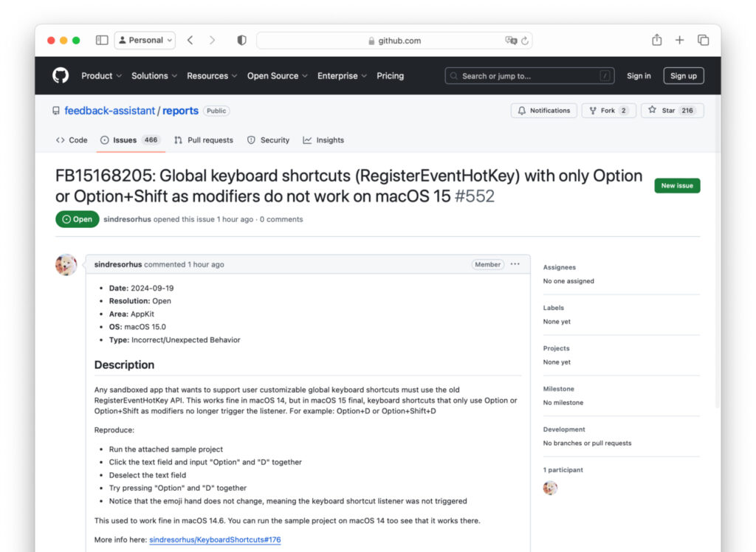
Task: Open the Enterprise dropdown
Action: click(x=338, y=75)
